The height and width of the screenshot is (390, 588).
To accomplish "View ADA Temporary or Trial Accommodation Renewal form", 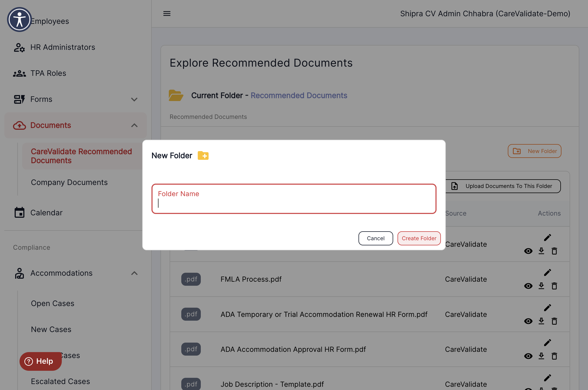I will [x=528, y=321].
